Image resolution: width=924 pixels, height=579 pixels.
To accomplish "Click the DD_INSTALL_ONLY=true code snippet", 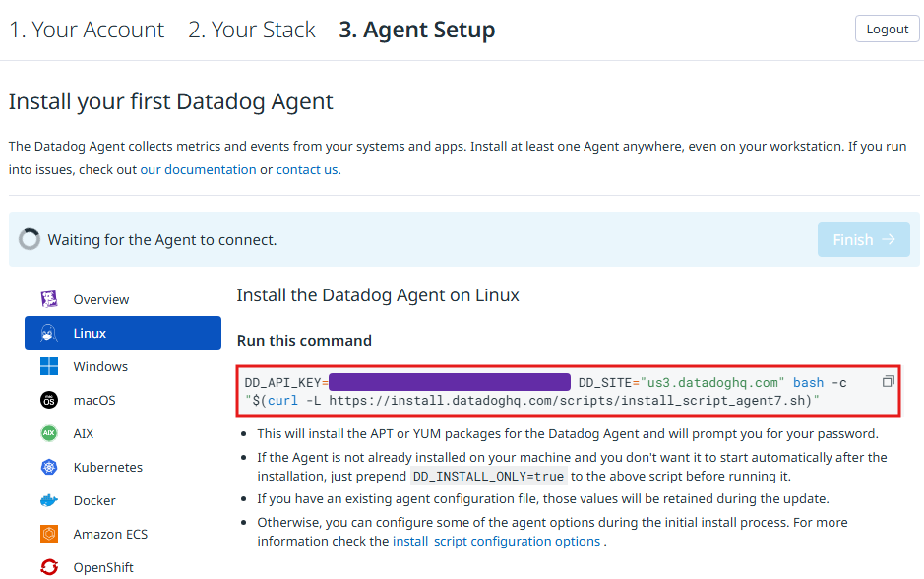I will pos(488,477).
